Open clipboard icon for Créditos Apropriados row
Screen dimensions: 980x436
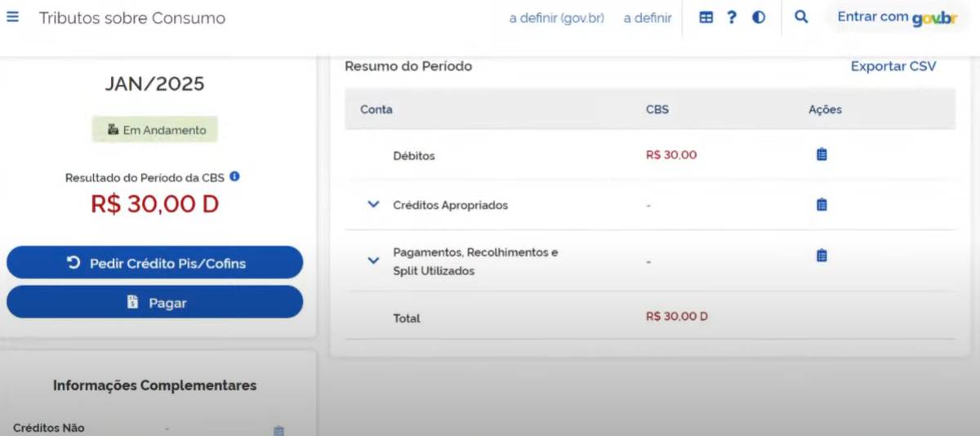[x=822, y=205]
